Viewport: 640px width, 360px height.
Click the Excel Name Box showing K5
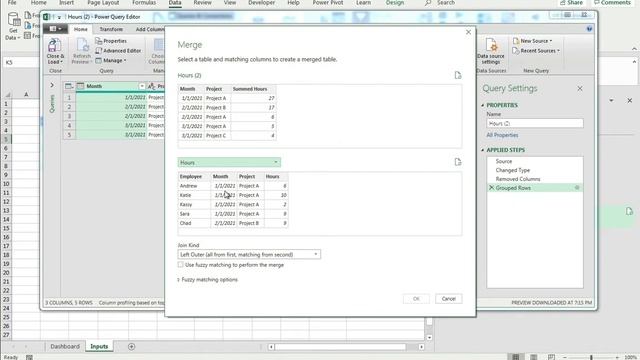pos(21,62)
